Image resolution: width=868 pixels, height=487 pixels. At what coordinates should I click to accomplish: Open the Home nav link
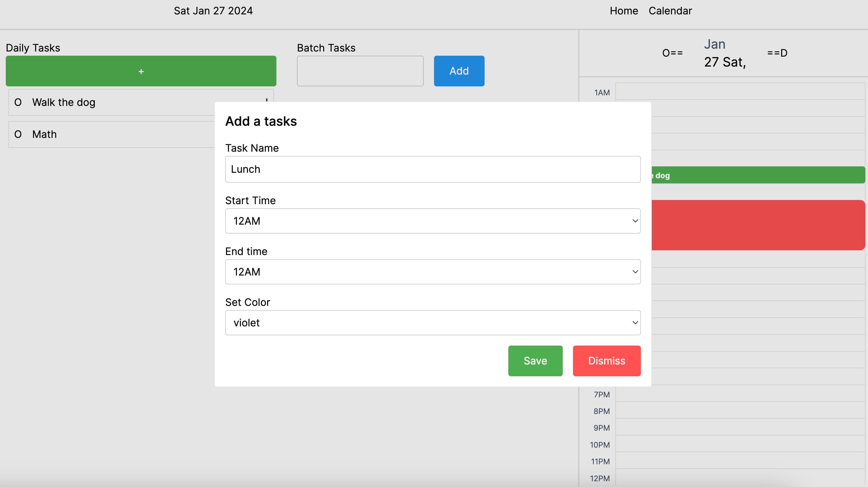624,11
